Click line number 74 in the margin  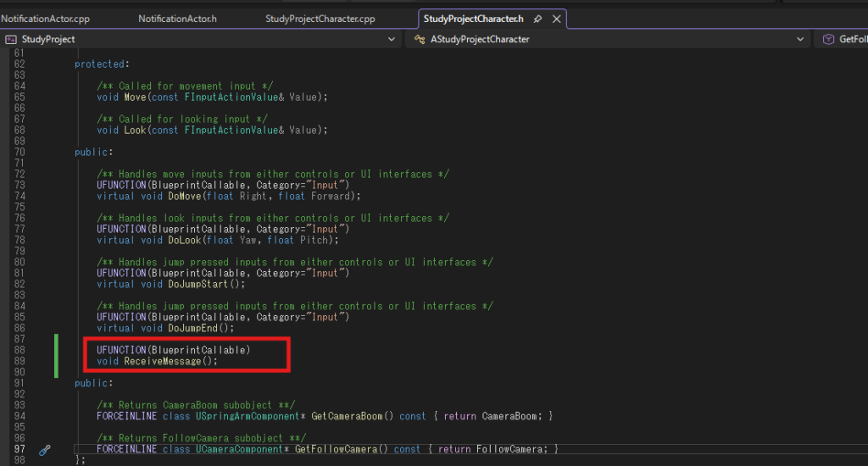click(x=19, y=196)
